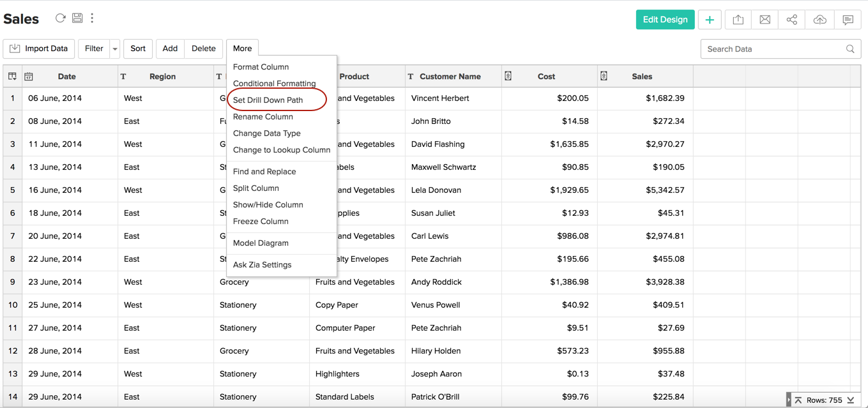Image resolution: width=868 pixels, height=408 pixels.
Task: Click the Rows: 755 status label
Action: click(825, 400)
